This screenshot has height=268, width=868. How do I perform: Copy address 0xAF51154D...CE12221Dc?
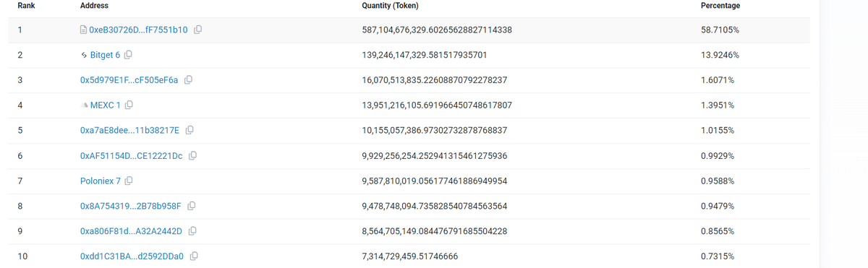193,155
